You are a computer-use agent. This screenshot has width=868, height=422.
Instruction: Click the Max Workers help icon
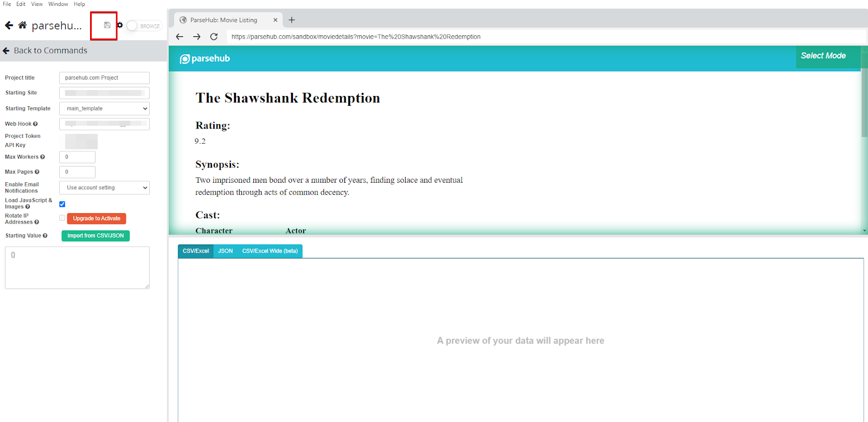(x=42, y=157)
